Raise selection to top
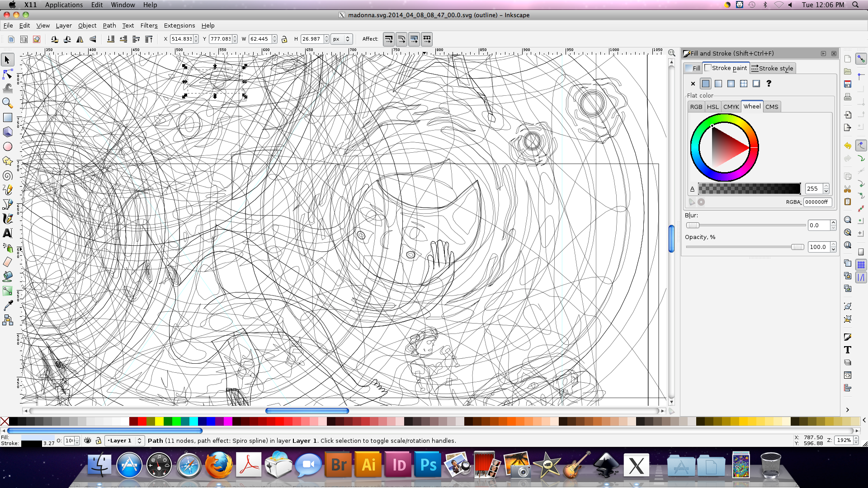 pos(149,39)
